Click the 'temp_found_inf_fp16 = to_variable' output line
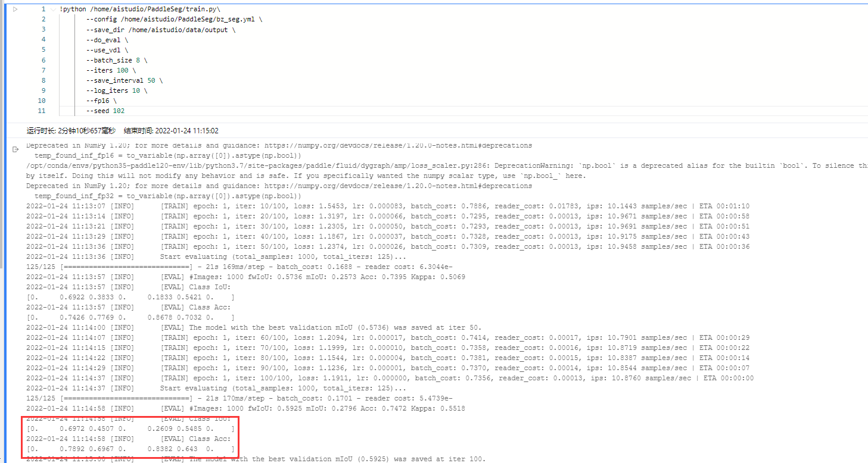Screen dimensions: 868x463 click(168, 155)
